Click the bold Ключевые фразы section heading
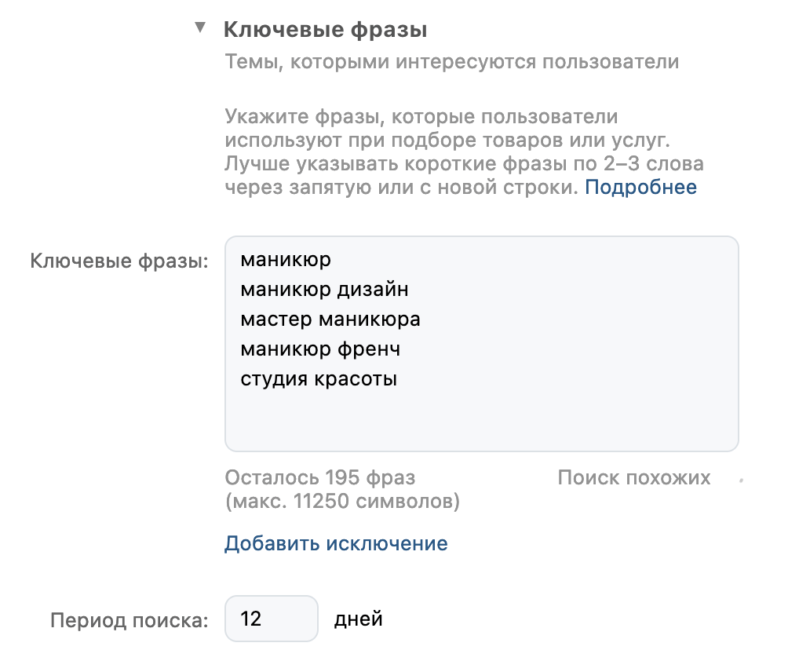799x672 pixels. pyautogui.click(x=325, y=31)
